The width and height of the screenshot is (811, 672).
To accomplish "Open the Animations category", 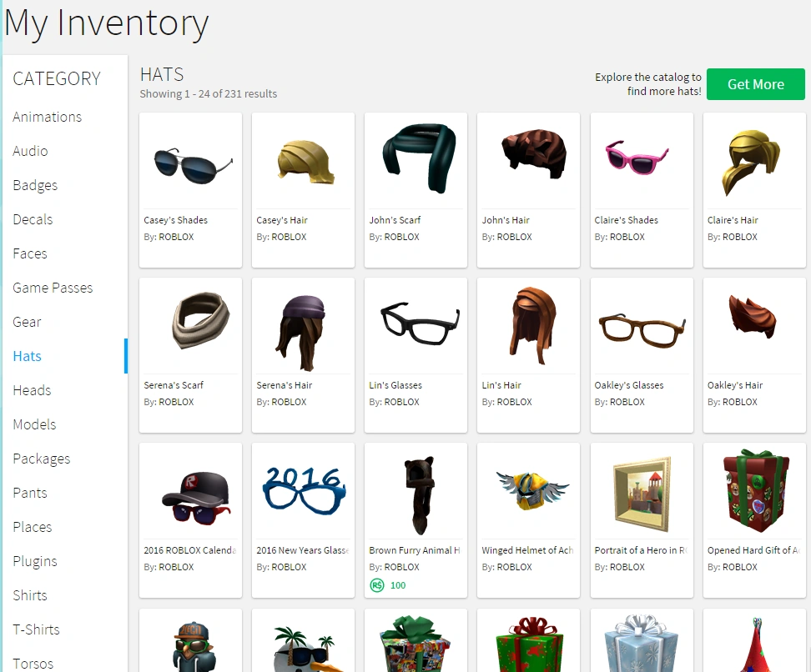I will [x=48, y=117].
